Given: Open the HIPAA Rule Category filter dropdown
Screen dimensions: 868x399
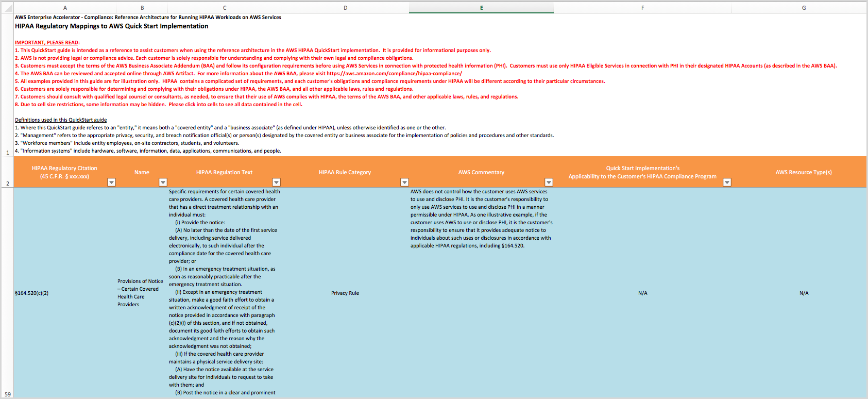Looking at the screenshot, I should point(404,182).
